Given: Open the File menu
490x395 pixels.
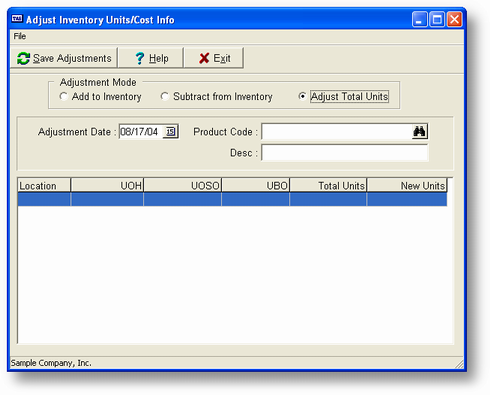Looking at the screenshot, I should [x=20, y=36].
